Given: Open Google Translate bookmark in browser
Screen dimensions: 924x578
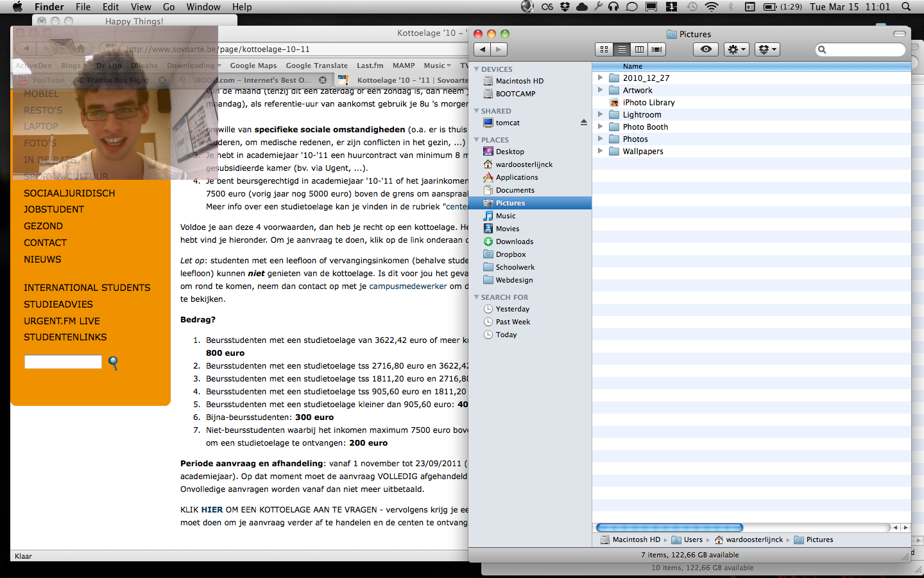Looking at the screenshot, I should (x=316, y=66).
